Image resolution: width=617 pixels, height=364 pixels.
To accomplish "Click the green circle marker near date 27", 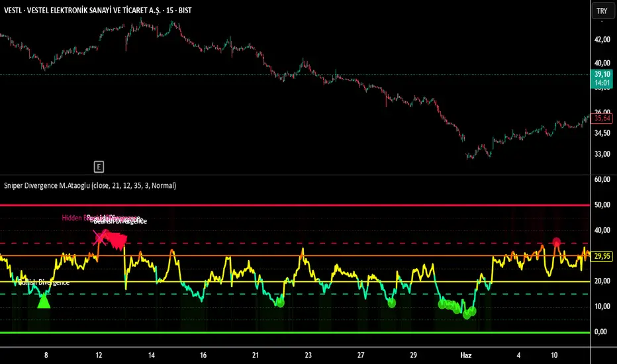I will point(391,302).
